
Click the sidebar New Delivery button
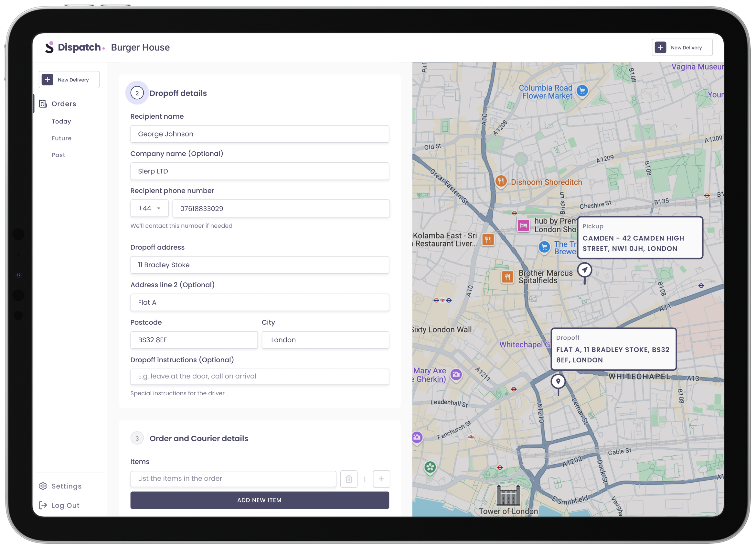69,79
